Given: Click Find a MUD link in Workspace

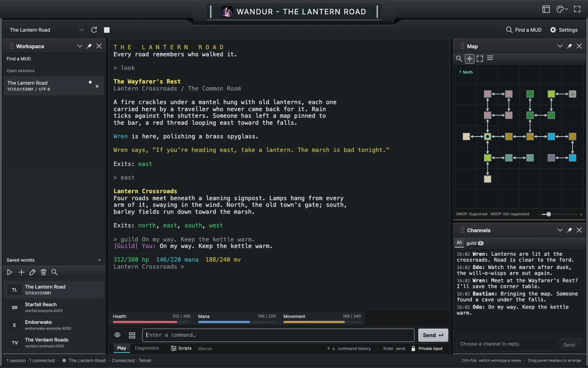Looking at the screenshot, I should pyautogui.click(x=19, y=59).
